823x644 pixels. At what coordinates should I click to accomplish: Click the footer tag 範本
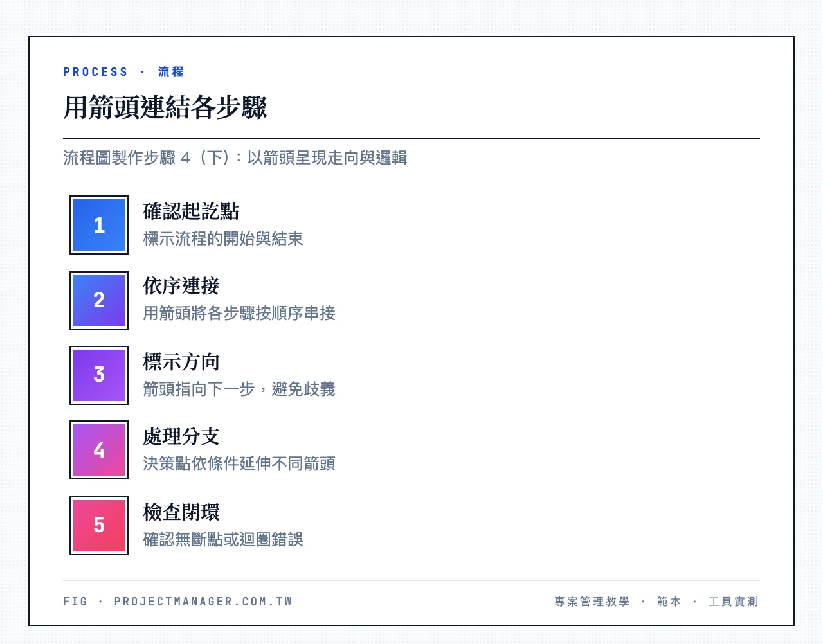pyautogui.click(x=669, y=602)
